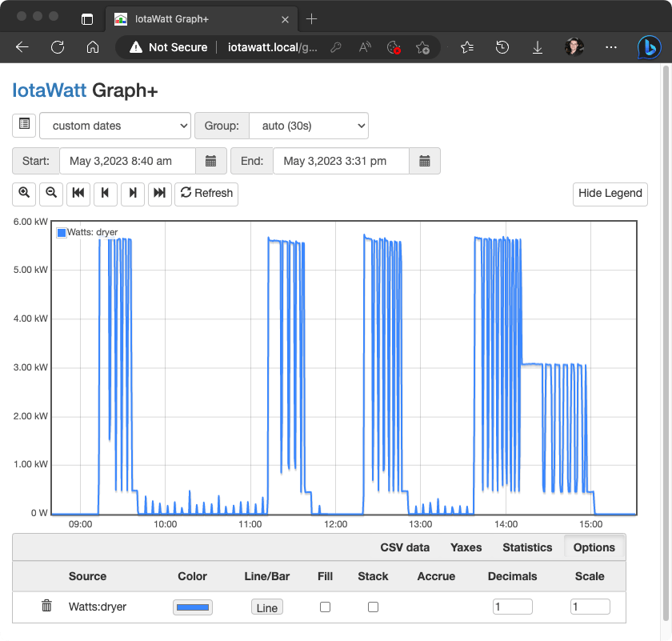Click the 12:00 x-axis time label
The image size is (672, 641).
tap(335, 524)
